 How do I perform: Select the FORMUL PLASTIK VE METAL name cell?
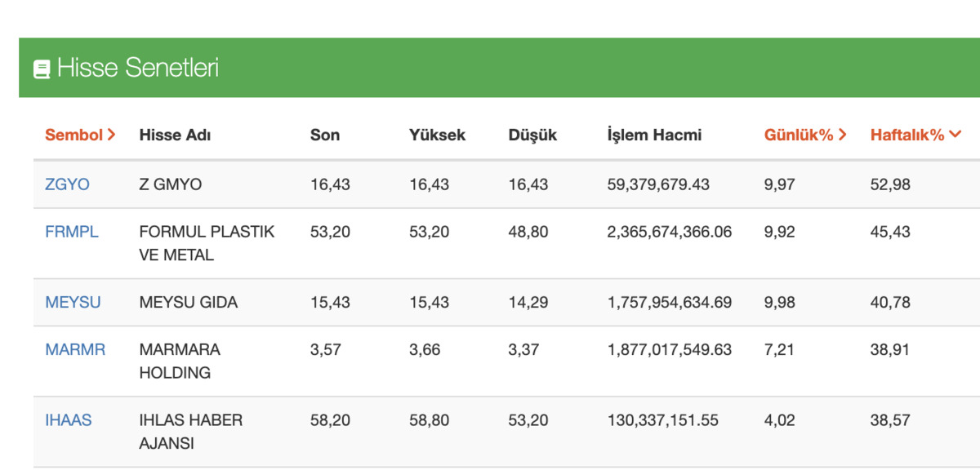click(207, 243)
